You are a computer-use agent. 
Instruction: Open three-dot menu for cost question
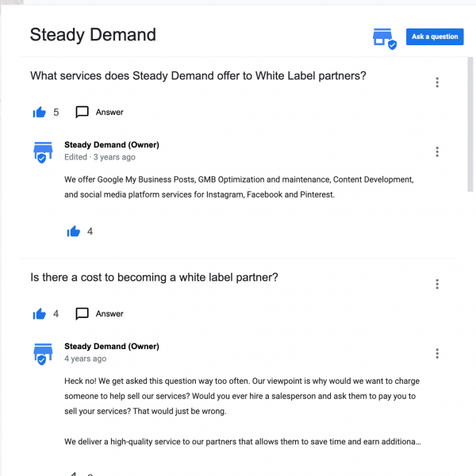[x=437, y=284]
